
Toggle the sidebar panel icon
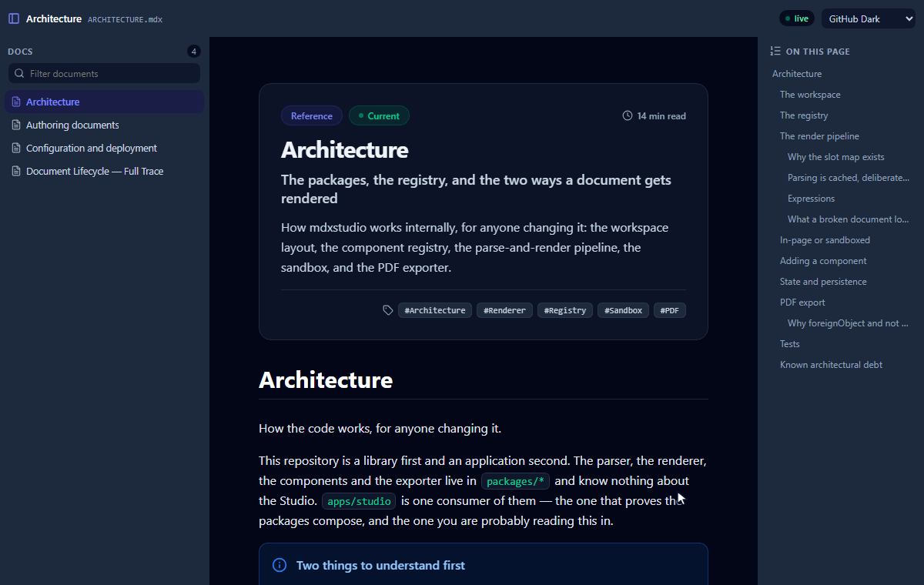(x=14, y=18)
